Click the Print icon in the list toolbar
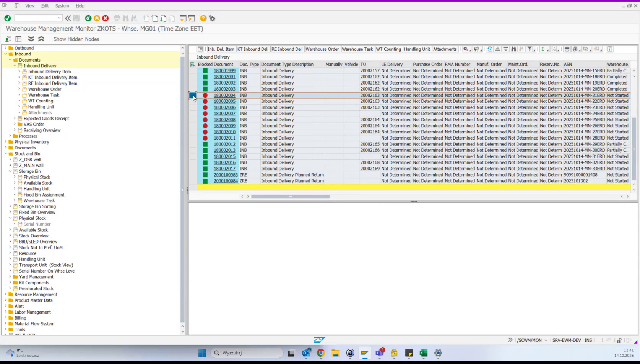The image size is (640, 364). pos(567,49)
